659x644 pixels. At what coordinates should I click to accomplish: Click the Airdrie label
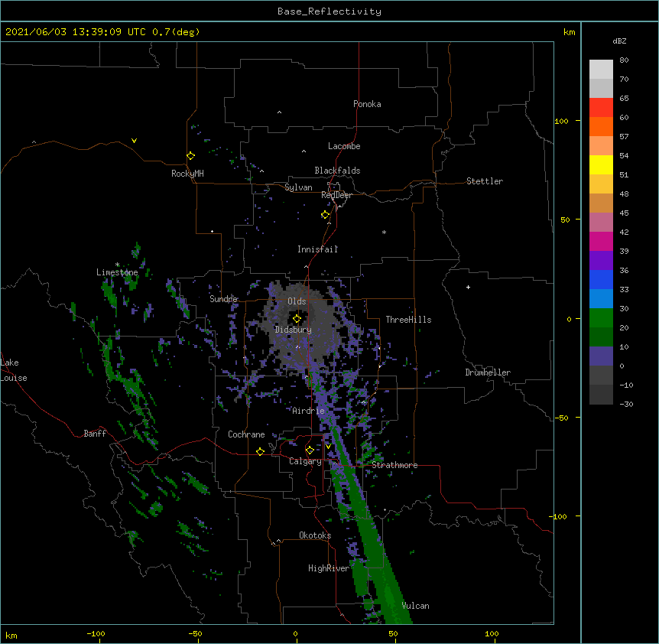[x=308, y=411]
